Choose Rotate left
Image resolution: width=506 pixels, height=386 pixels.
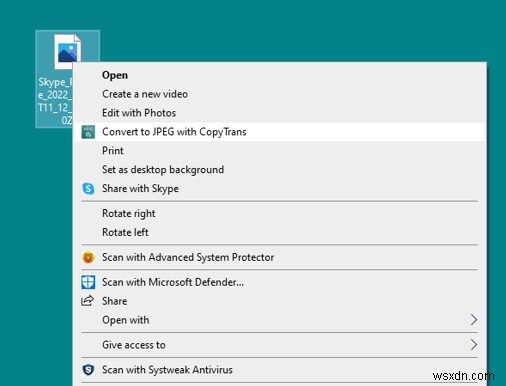coord(279,232)
